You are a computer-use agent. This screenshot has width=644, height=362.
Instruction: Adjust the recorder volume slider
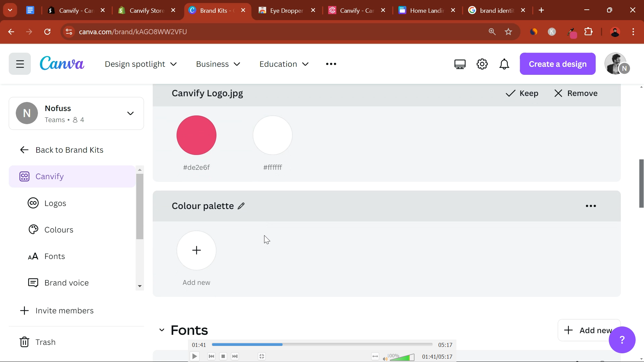[402, 357]
